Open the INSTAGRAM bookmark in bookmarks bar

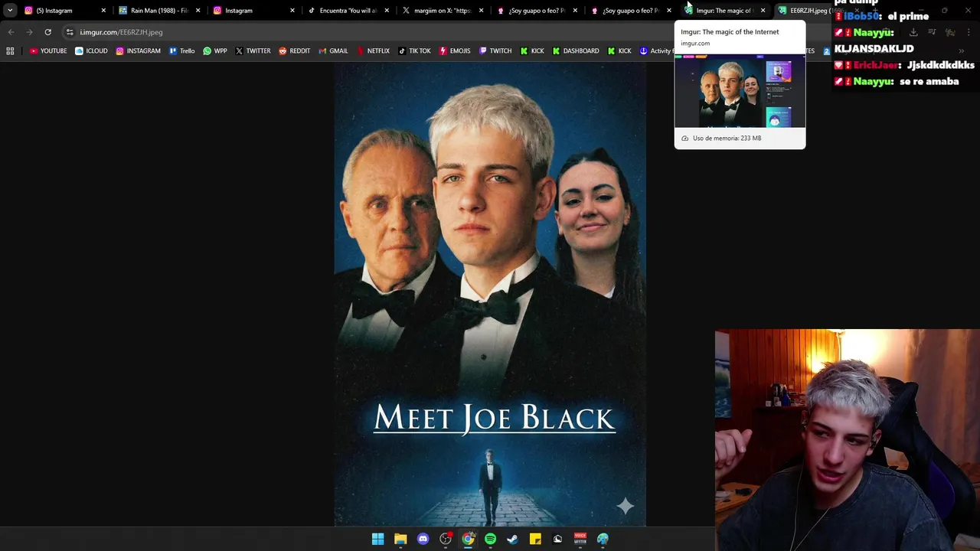pyautogui.click(x=138, y=51)
